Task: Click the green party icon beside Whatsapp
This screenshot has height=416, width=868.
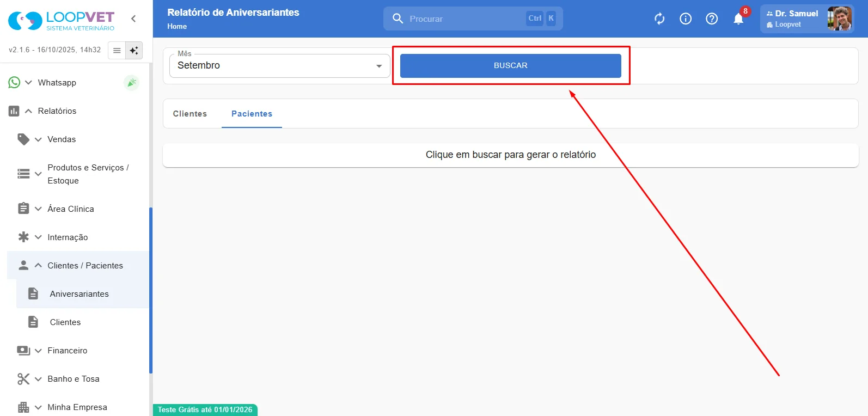Action: (x=131, y=83)
